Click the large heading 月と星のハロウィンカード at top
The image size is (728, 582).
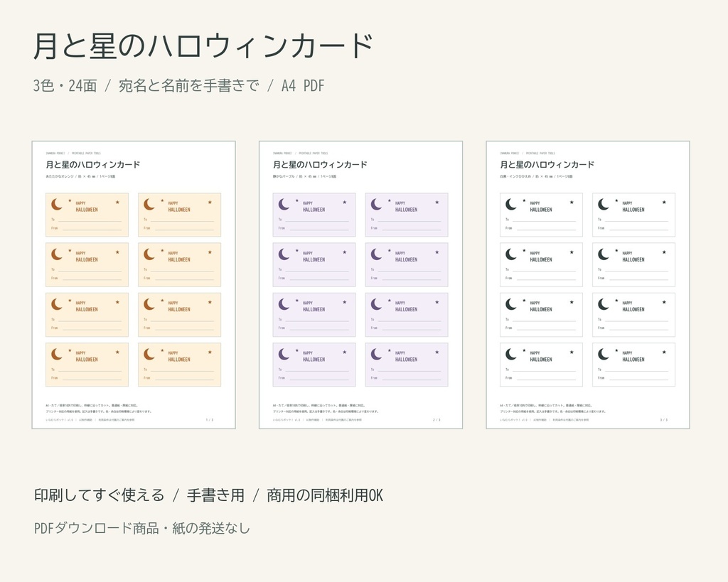tap(203, 46)
